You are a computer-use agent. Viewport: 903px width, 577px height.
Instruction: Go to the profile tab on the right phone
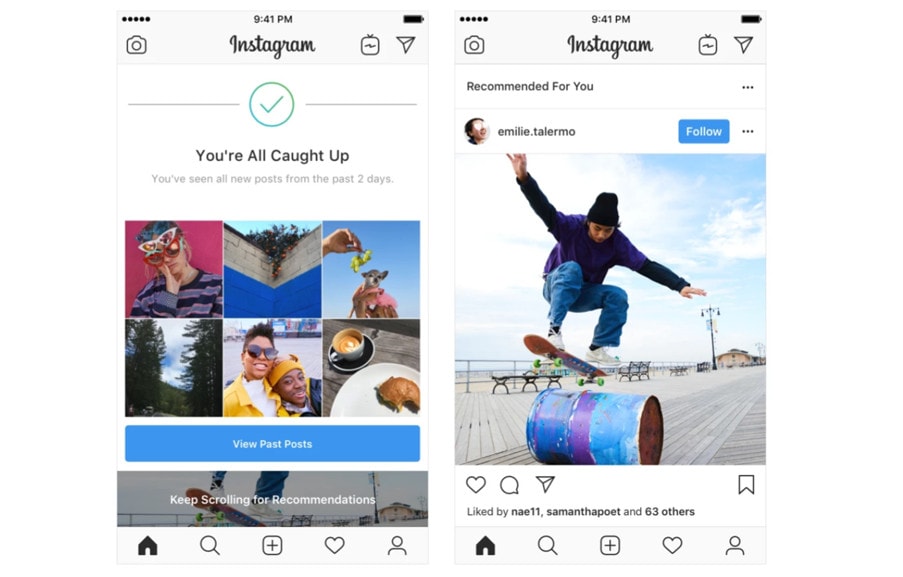point(734,545)
